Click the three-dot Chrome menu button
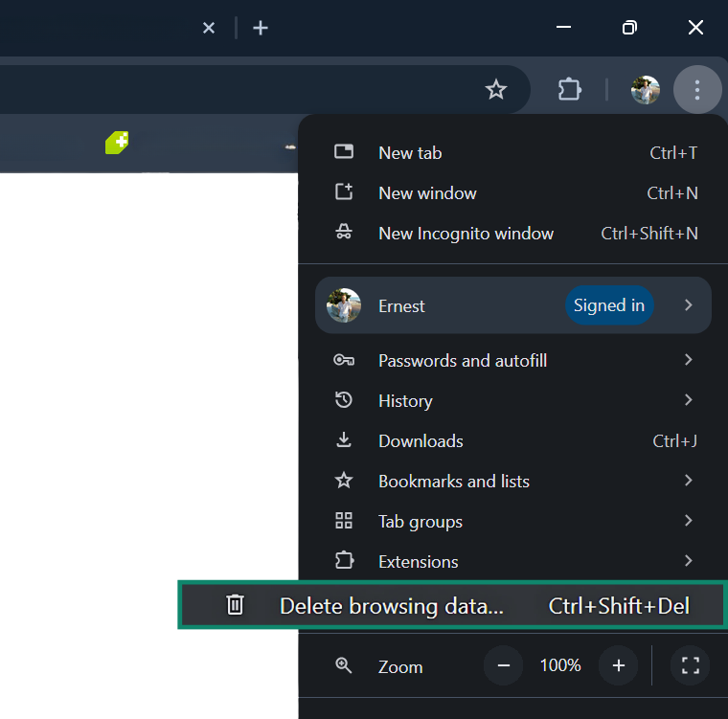The width and height of the screenshot is (728, 719). pyautogui.click(x=696, y=90)
